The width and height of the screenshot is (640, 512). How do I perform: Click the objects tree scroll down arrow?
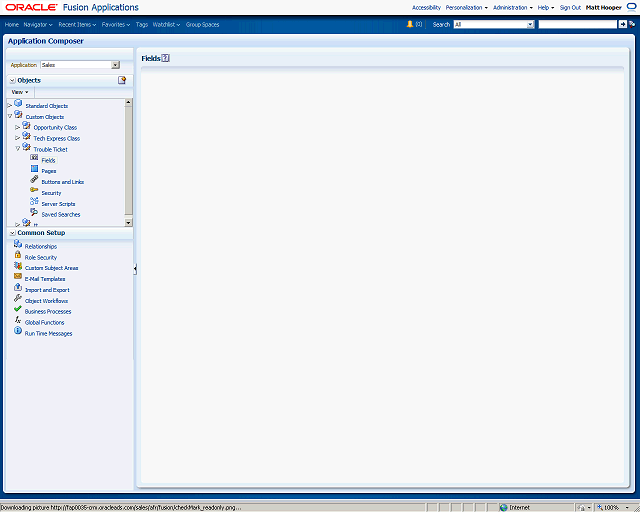click(x=129, y=223)
